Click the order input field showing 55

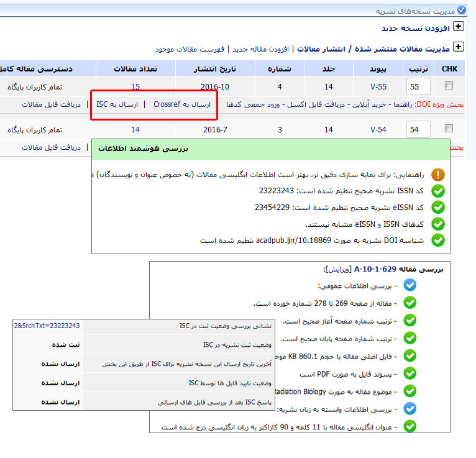418,86
